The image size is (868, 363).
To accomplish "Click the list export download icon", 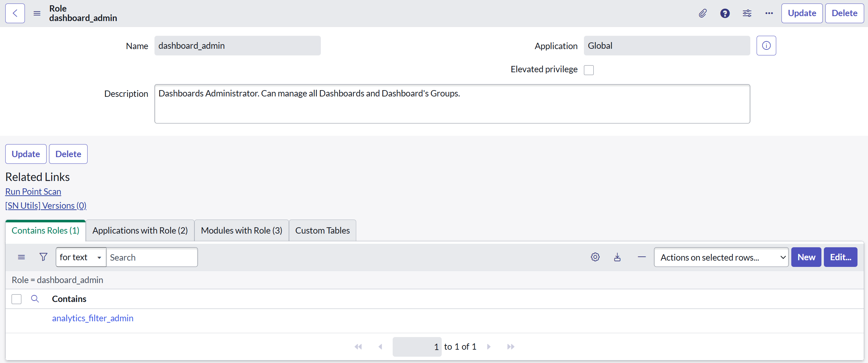I will (617, 257).
